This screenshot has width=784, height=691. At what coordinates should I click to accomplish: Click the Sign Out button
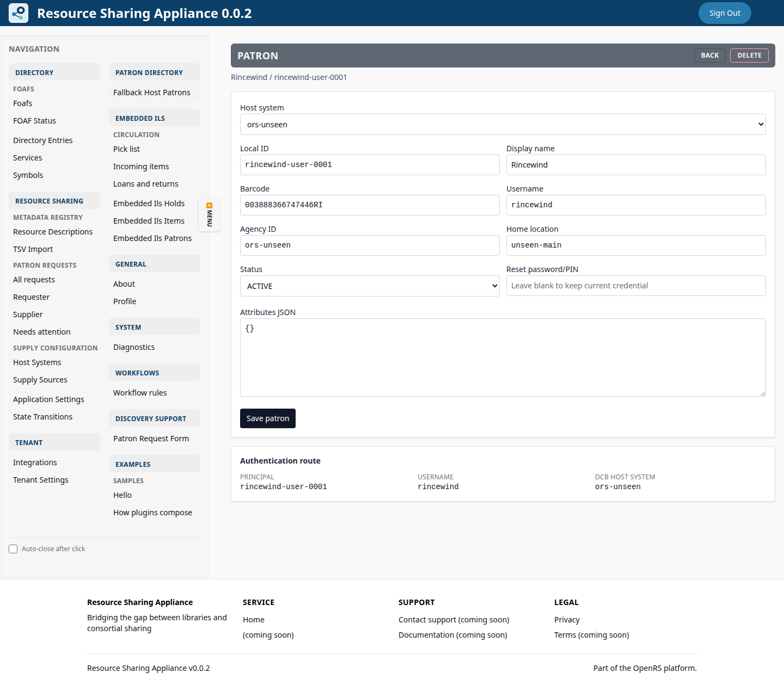(x=725, y=13)
